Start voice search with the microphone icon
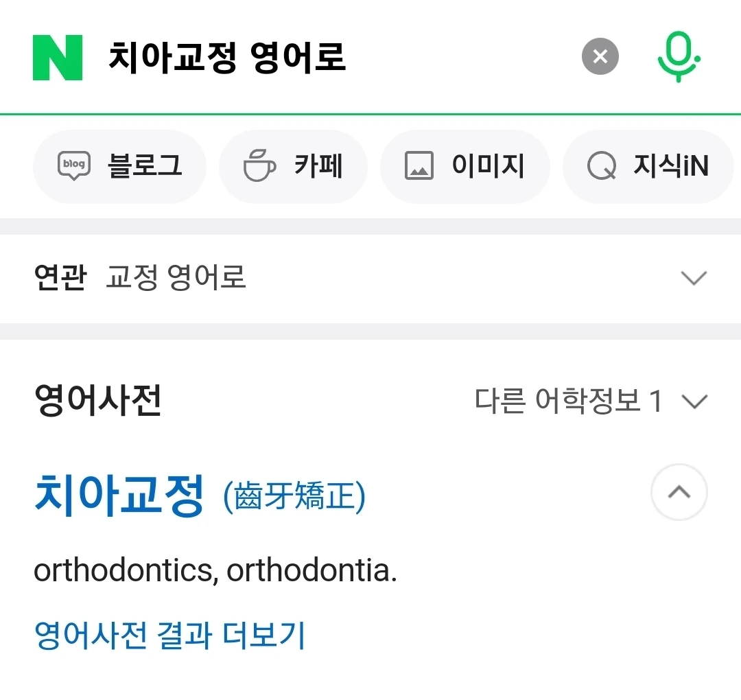 pyautogui.click(x=679, y=57)
